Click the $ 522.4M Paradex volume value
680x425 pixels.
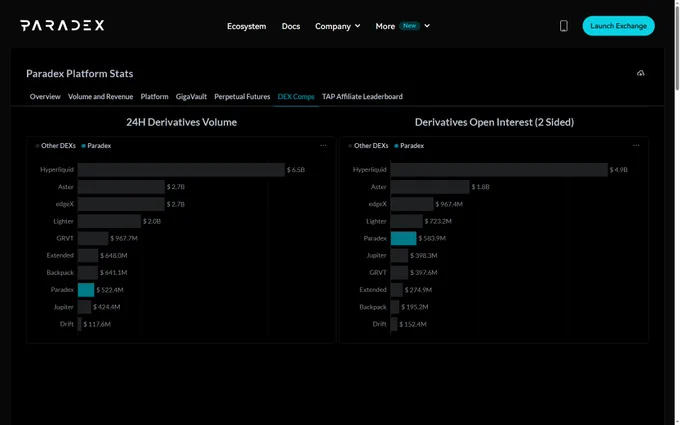click(x=110, y=290)
